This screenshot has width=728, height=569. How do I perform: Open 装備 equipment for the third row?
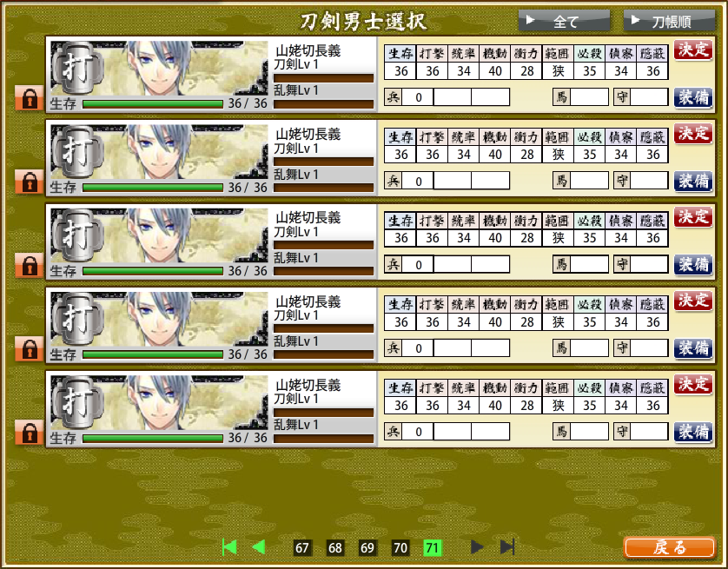click(x=693, y=265)
